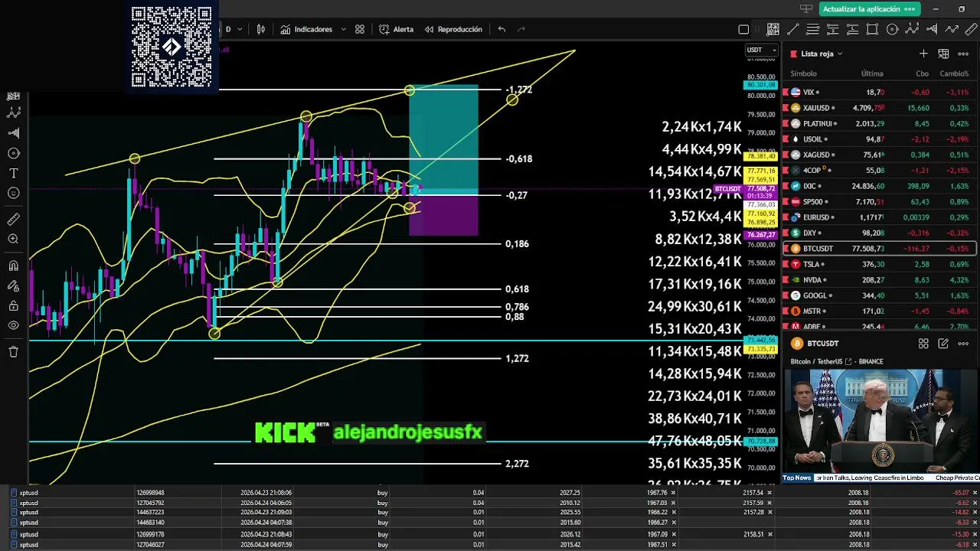The width and height of the screenshot is (980, 551).
Task: Select XAGUSD in the watchlist
Action: (879, 155)
